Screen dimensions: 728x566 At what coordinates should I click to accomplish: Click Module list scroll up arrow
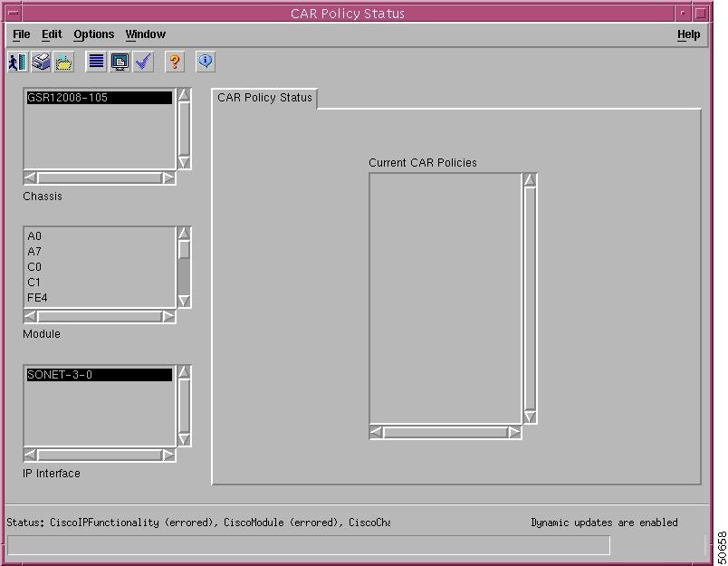pos(185,233)
